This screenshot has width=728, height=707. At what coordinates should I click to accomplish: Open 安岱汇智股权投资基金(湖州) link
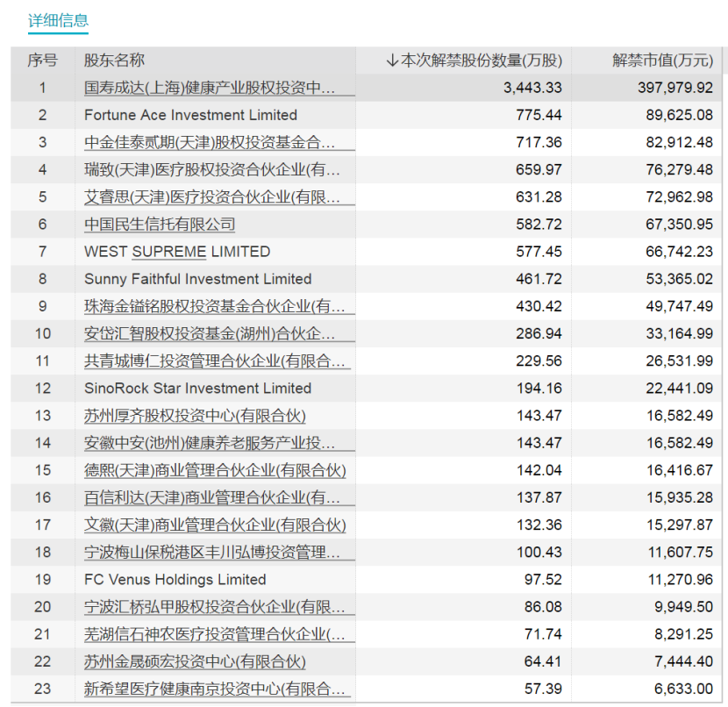210,333
